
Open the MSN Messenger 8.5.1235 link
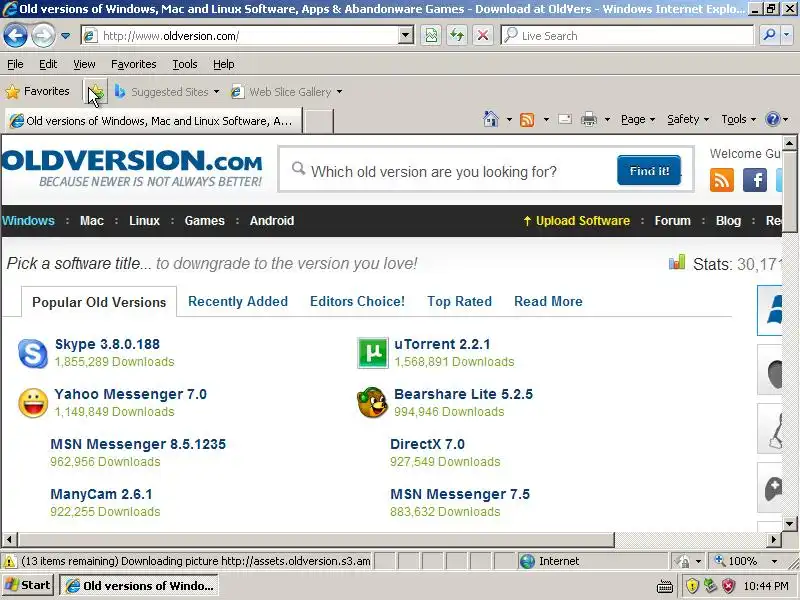[138, 444]
